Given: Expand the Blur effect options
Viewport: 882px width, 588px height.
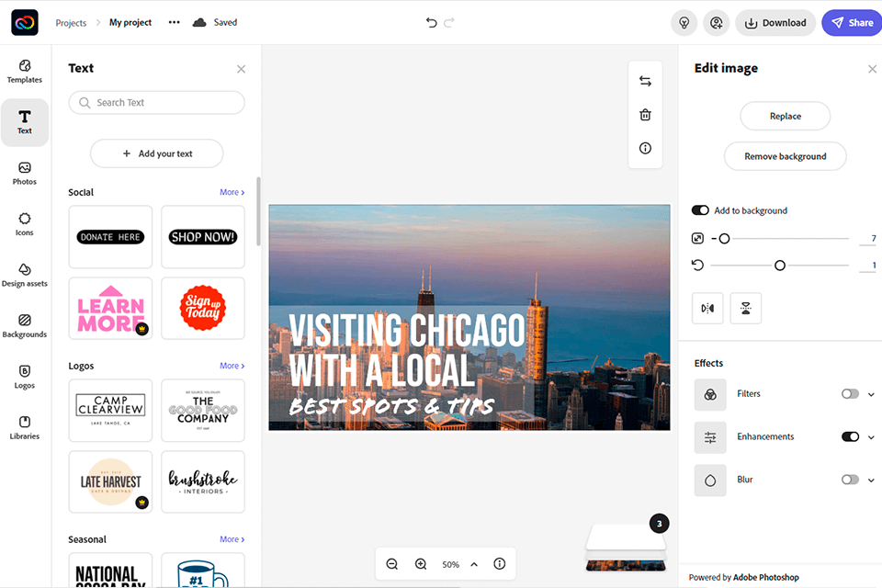Looking at the screenshot, I should [x=871, y=480].
